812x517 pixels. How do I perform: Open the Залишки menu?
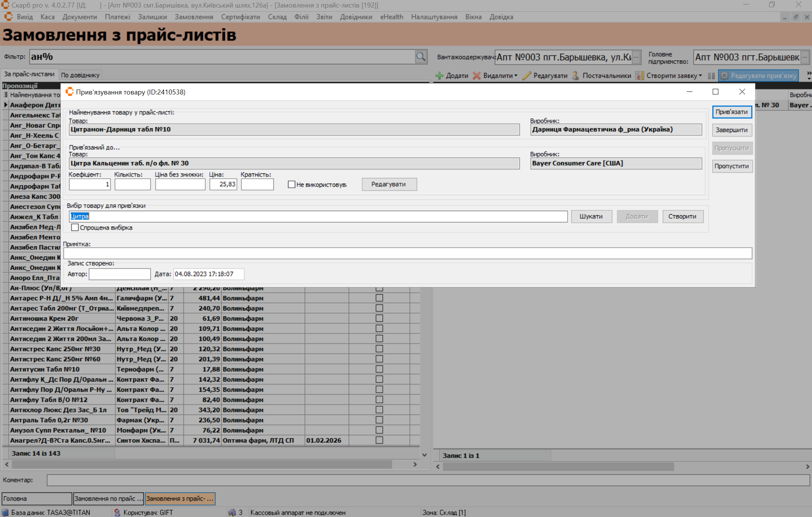pyautogui.click(x=152, y=17)
